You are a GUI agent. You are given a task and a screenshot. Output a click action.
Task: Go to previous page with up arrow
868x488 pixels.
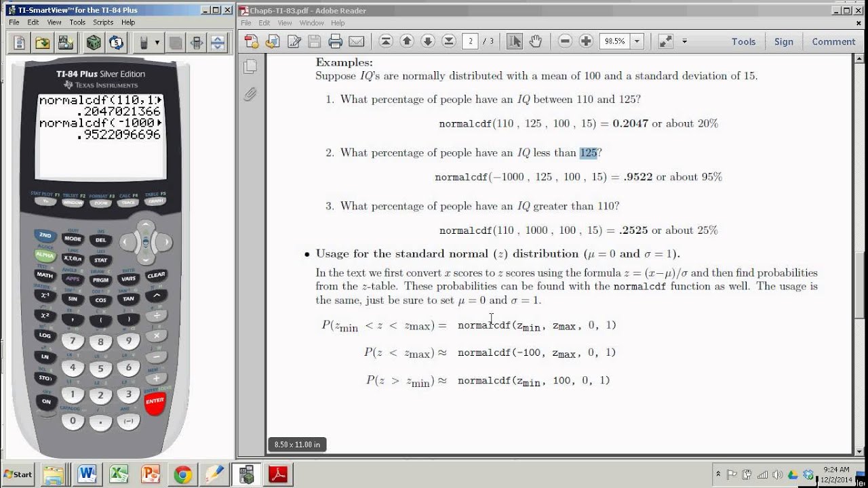[x=407, y=41]
